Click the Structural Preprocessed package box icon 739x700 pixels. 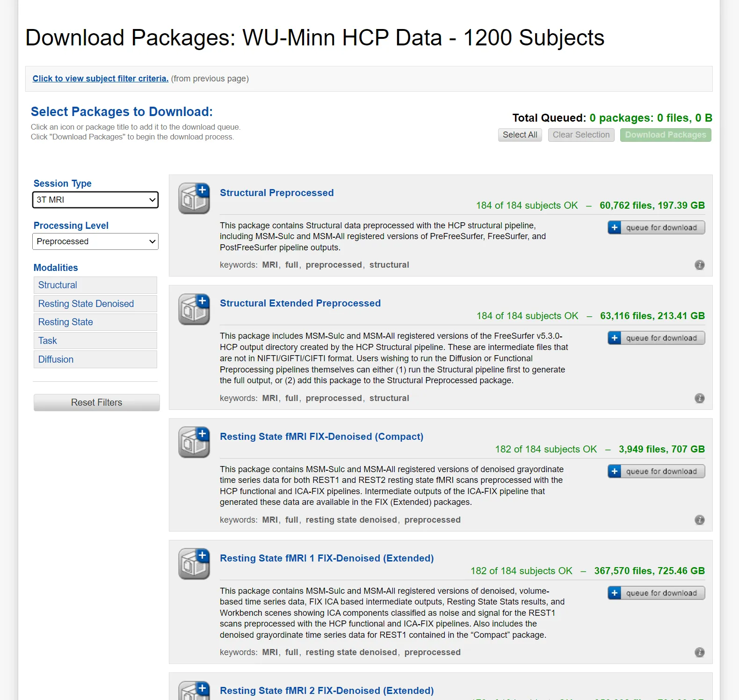[x=194, y=198]
